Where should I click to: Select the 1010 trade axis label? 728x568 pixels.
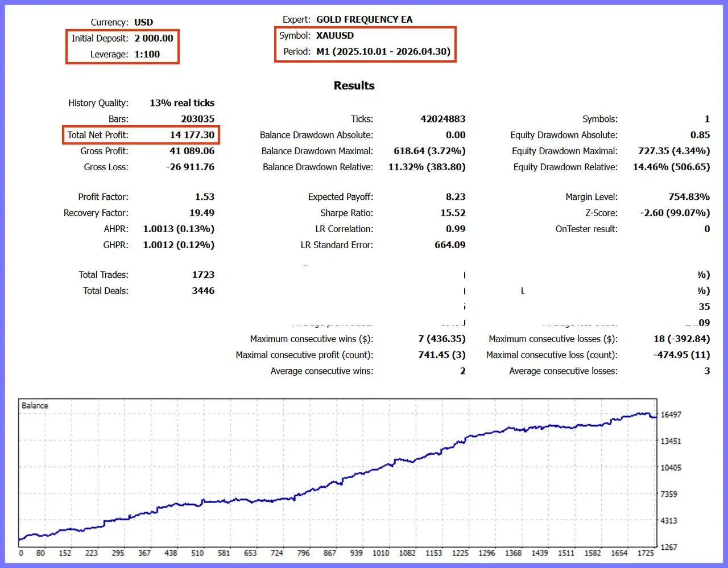coord(381,553)
